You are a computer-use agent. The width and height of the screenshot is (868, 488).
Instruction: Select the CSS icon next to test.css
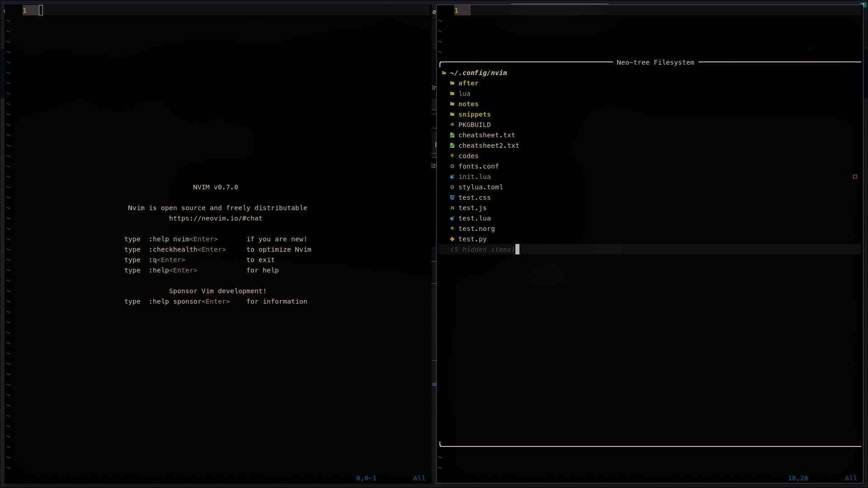(x=453, y=197)
